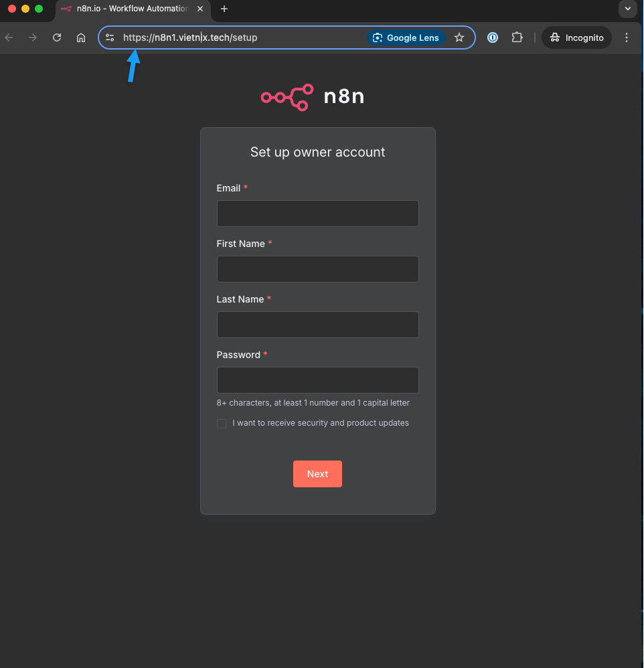Reload the current page

(57, 37)
